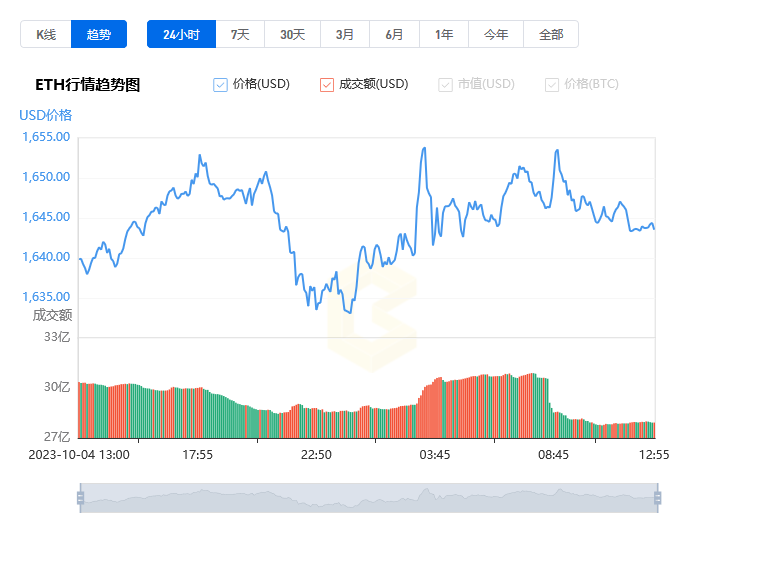The height and width of the screenshot is (563, 780).
Task: Enable the 市值(USD) series checkbox
Action: (x=445, y=85)
